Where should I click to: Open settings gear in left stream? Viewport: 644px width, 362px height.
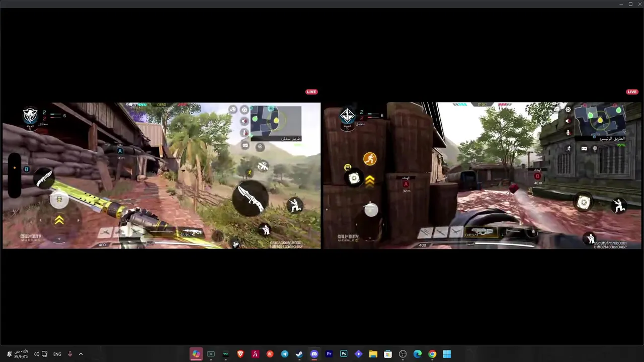coord(245,110)
